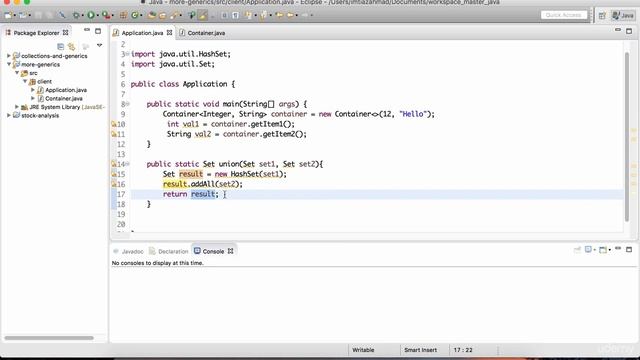
Task: Click the Next Annotation icon
Action: click(249, 15)
